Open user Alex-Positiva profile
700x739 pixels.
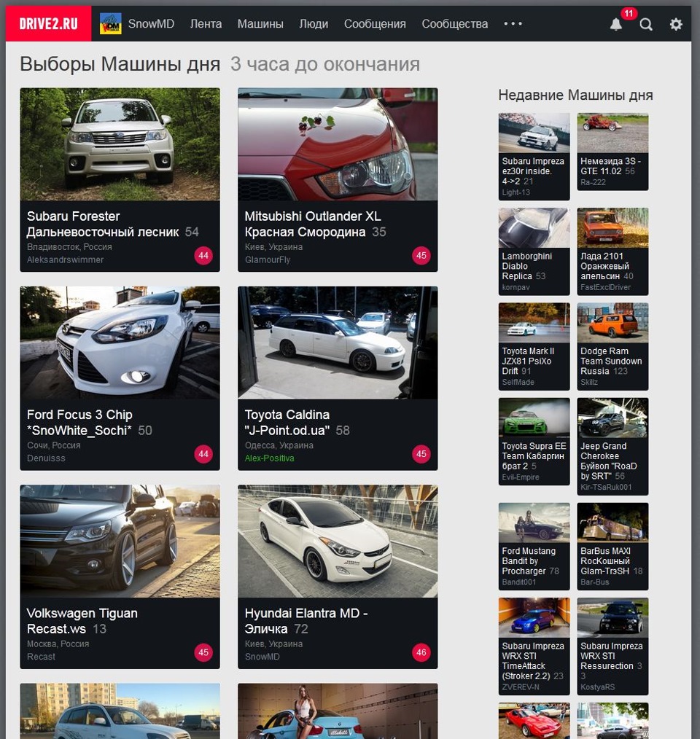(269, 458)
